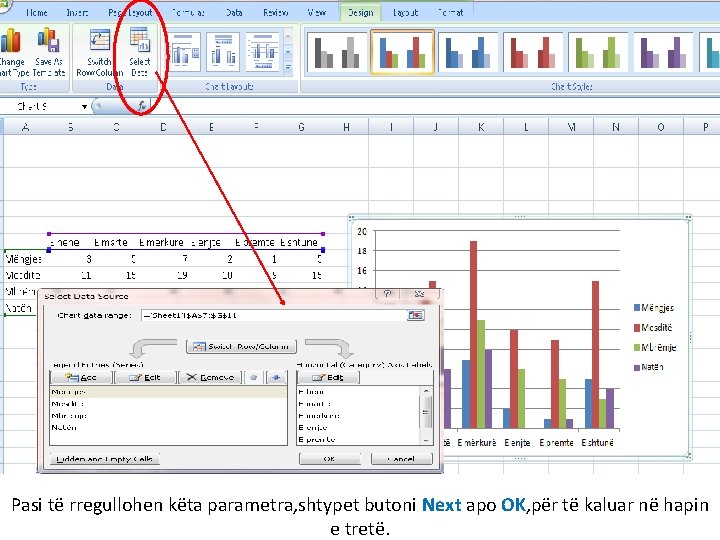This screenshot has height=540, width=720.
Task: Open the Design ribbon tab
Action: click(x=360, y=12)
